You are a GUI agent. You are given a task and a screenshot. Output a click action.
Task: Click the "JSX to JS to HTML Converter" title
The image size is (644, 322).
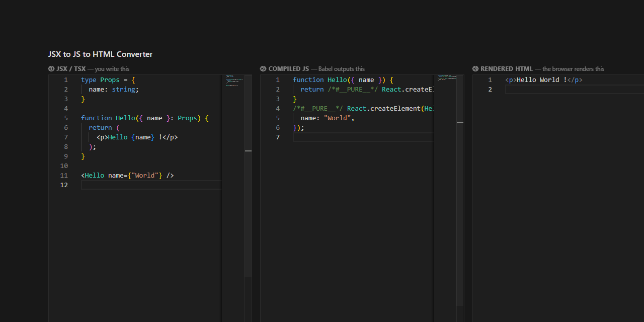(x=100, y=54)
